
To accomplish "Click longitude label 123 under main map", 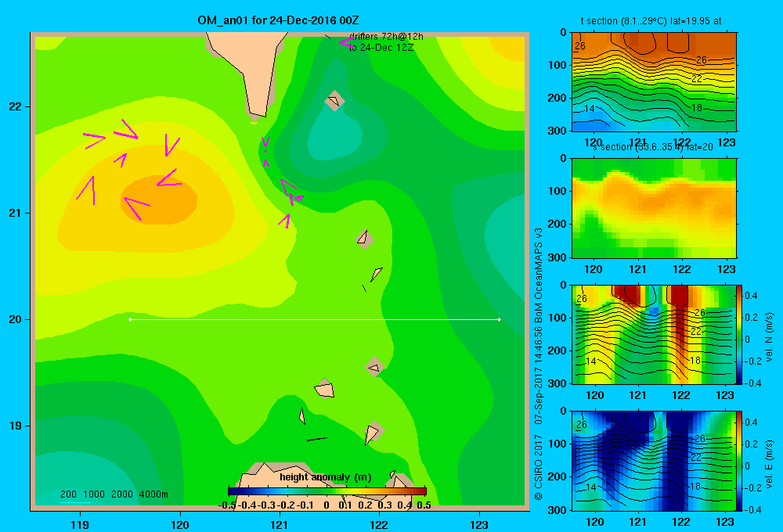I will [479, 524].
